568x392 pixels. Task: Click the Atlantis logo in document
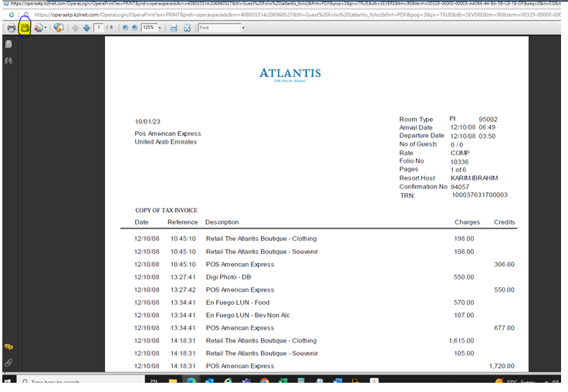(290, 75)
